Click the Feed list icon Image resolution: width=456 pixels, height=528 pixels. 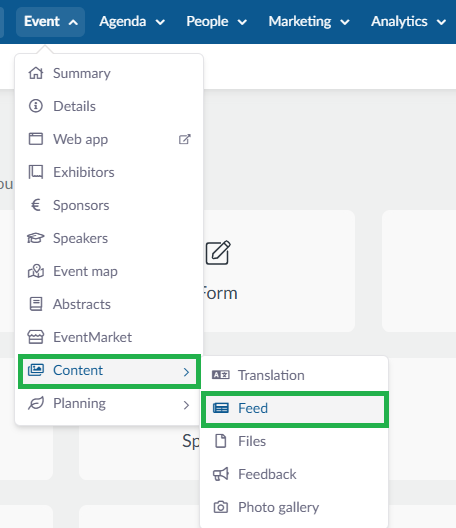(221, 408)
